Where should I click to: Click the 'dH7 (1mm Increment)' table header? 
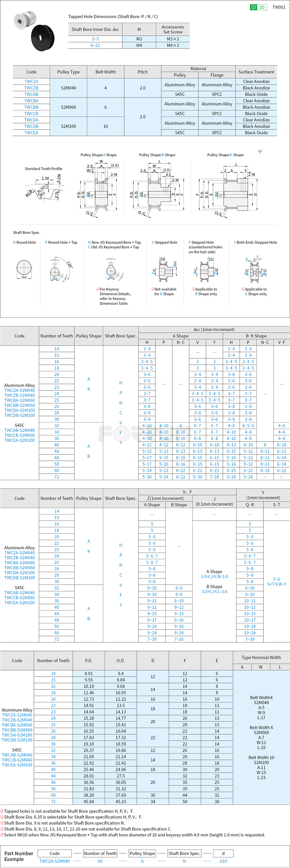214,329
